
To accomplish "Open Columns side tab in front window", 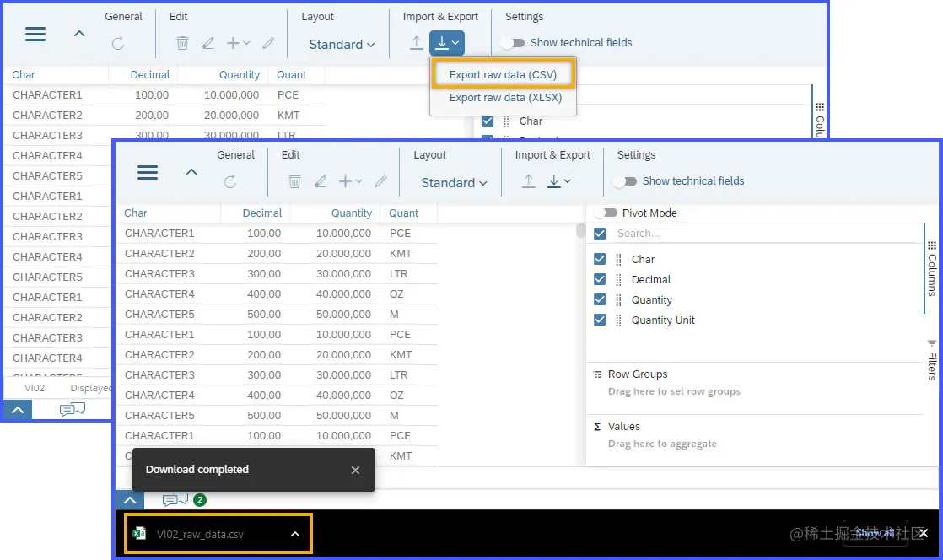I will click(931, 268).
